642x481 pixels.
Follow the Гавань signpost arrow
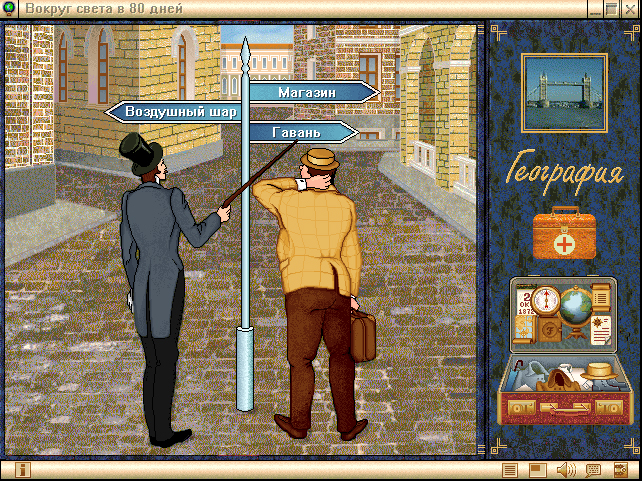pos(300,132)
